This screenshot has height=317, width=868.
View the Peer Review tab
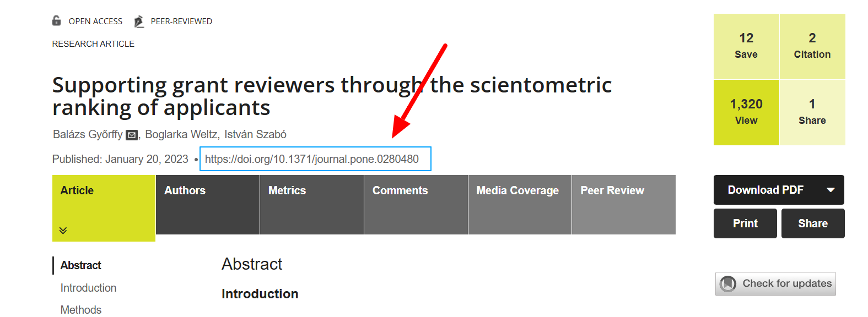[624, 205]
